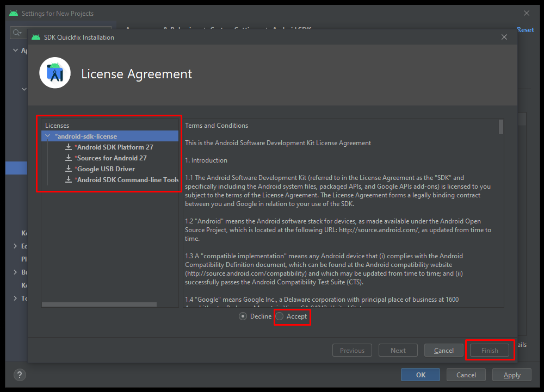Screen dimensions: 544x392
Task: Open help with the question mark button
Action: (20, 375)
